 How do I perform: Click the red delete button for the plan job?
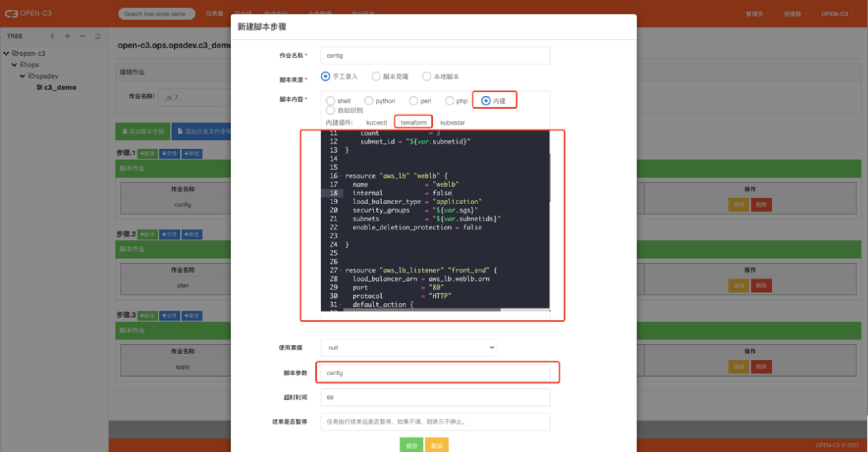pos(761,285)
